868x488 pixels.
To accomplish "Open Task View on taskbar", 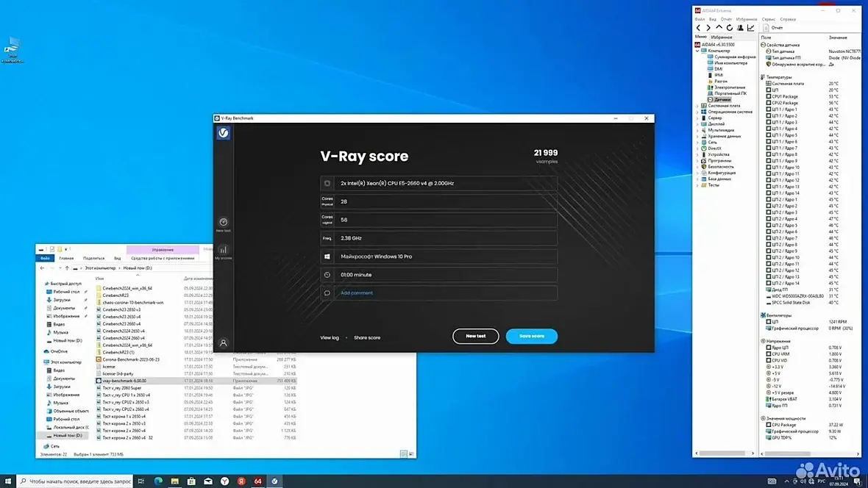I will (x=141, y=481).
